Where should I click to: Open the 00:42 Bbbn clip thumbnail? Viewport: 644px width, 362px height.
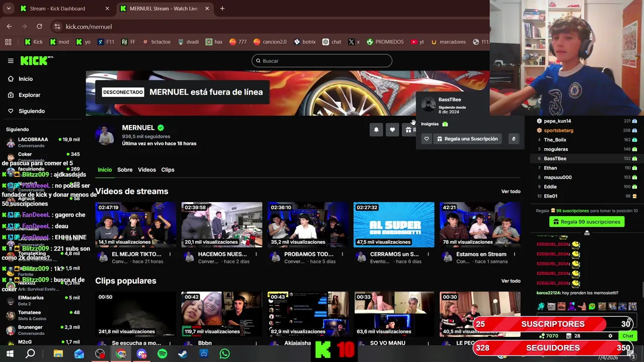221,314
